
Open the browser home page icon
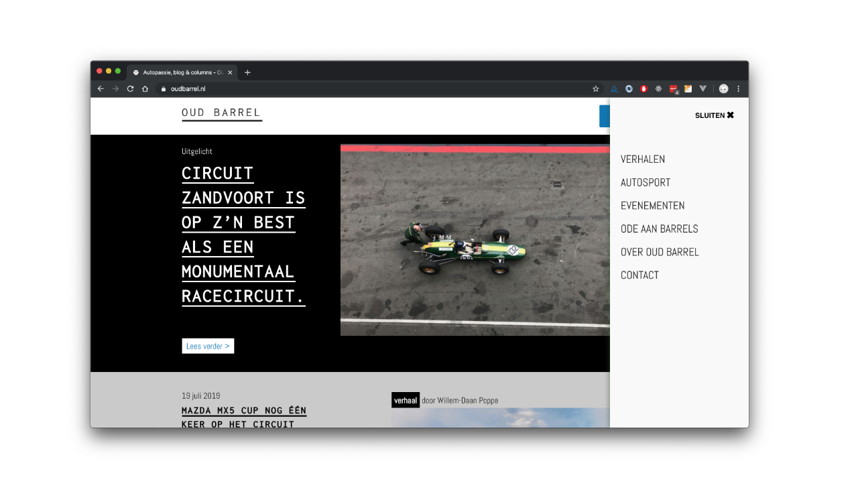[x=145, y=88]
